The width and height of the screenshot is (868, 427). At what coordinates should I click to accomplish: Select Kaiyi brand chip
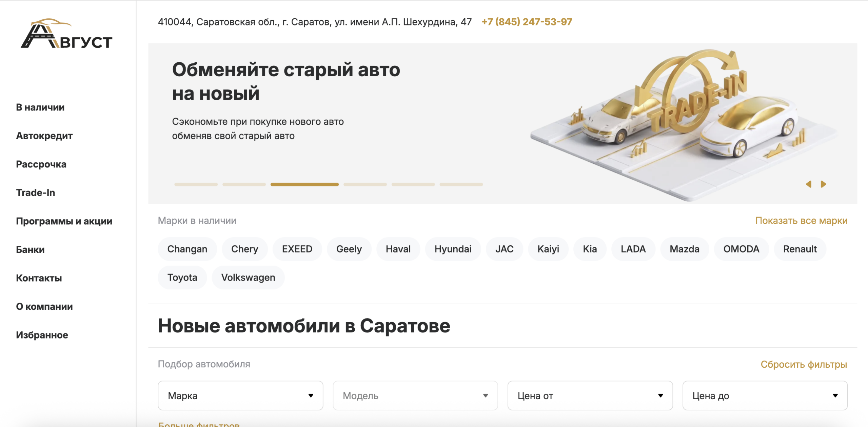548,249
